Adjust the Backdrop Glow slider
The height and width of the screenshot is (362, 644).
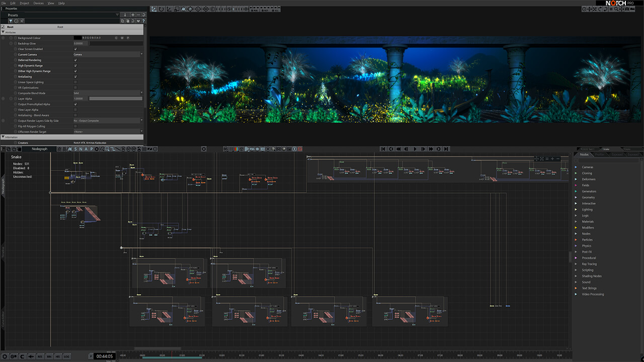[116, 43]
